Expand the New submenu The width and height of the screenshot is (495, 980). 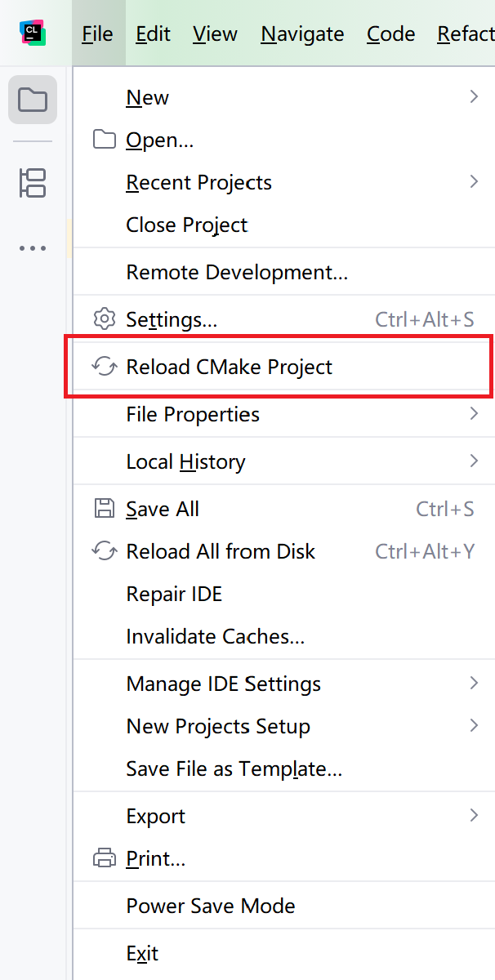pos(147,96)
